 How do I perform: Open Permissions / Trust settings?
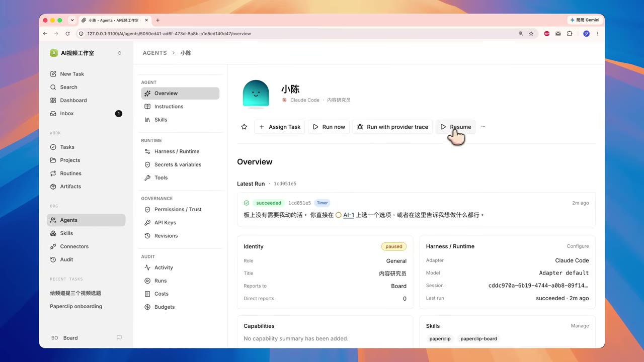[180, 209]
